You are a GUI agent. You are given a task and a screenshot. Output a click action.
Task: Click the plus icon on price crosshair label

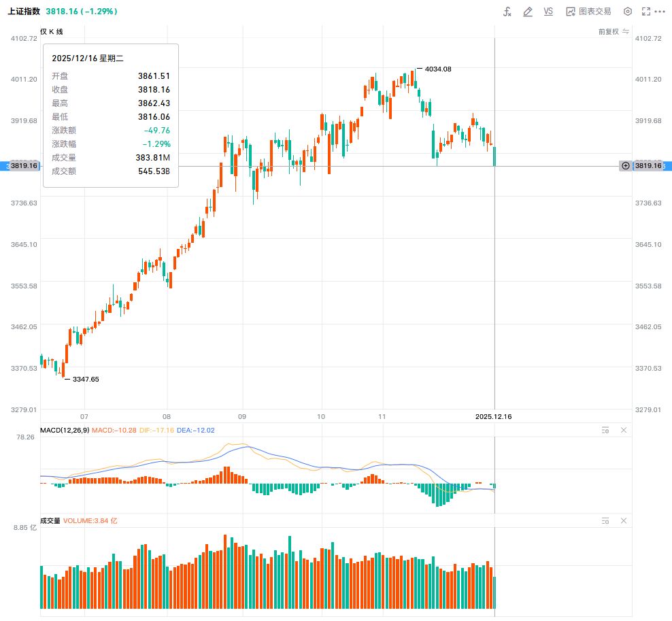(626, 166)
